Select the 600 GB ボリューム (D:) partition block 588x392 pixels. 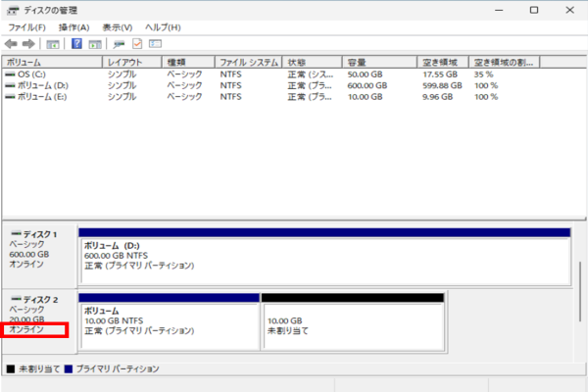pos(323,259)
